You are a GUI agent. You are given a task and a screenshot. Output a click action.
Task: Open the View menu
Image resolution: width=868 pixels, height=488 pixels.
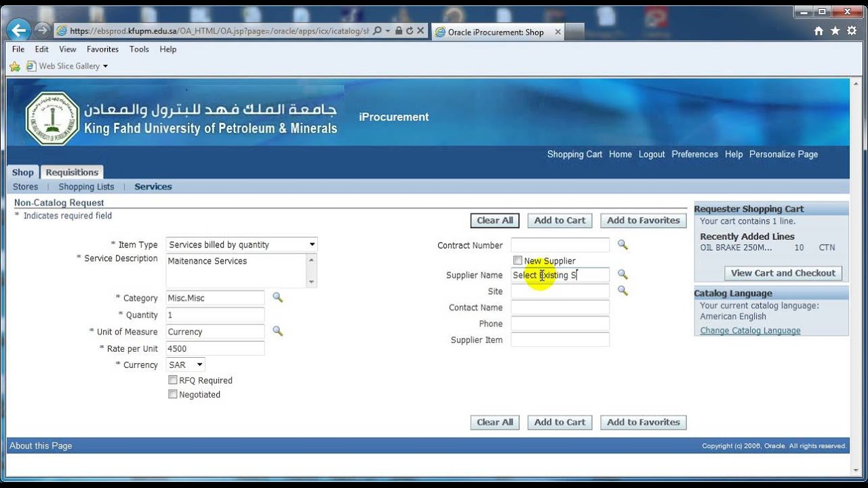[68, 49]
